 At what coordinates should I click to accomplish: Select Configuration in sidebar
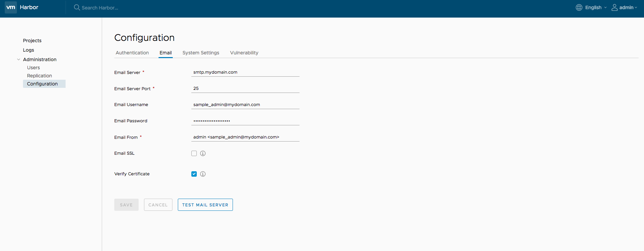tap(44, 84)
